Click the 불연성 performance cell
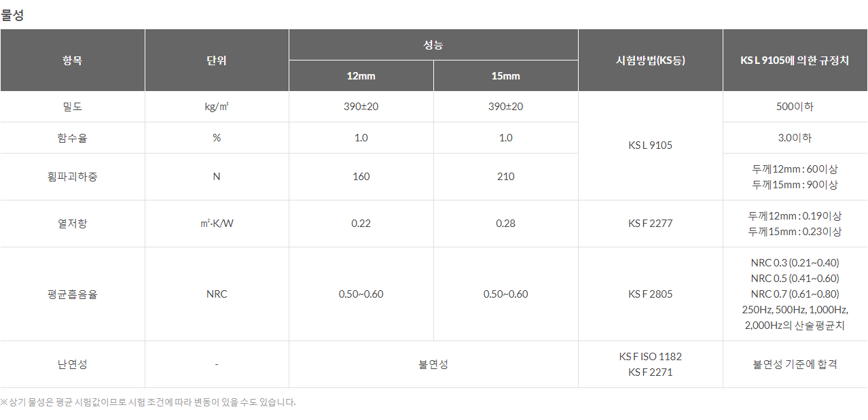This screenshot has height=420, width=868. [433, 364]
